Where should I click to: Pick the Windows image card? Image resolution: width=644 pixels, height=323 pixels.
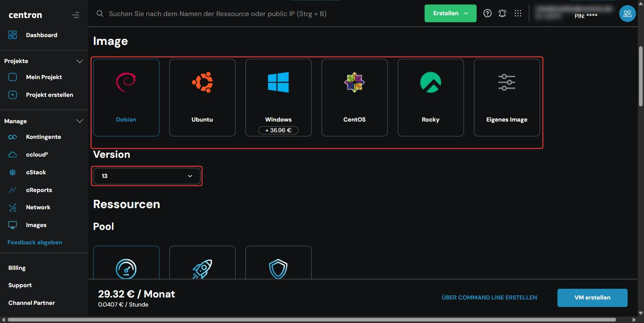(x=278, y=97)
